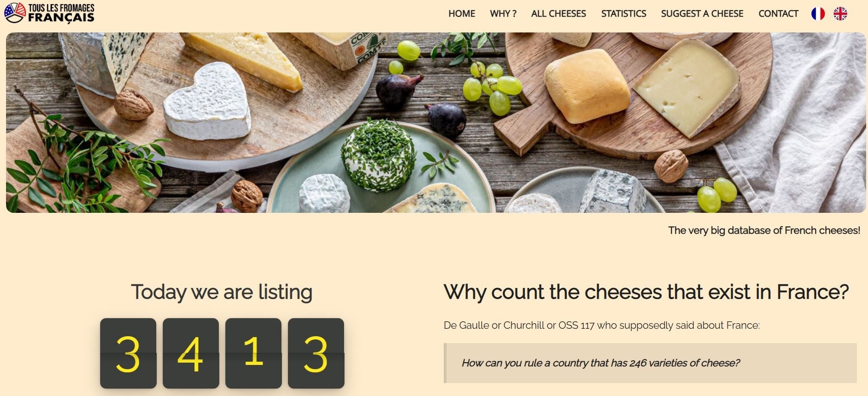Switch language with the UK flag icon

click(x=840, y=13)
